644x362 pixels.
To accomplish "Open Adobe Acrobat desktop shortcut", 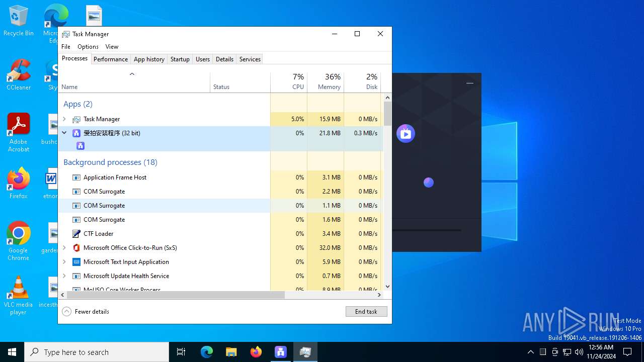I will pos(19,133).
